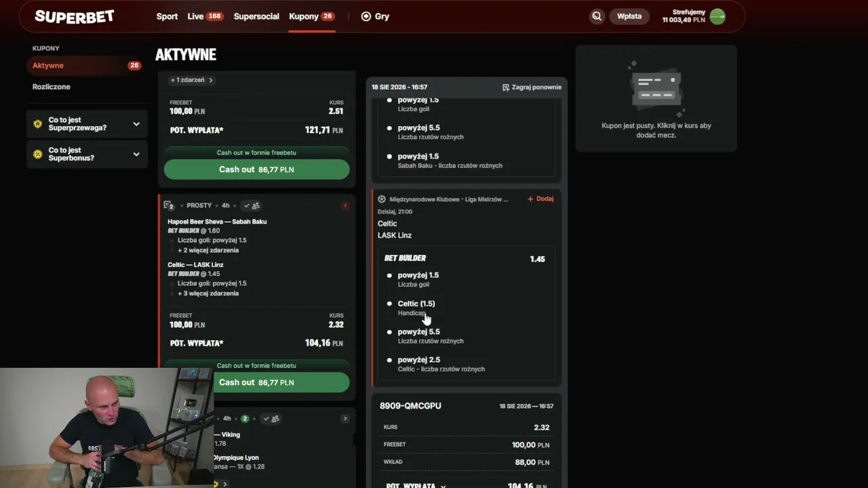868x488 pixels.
Task: Go to the Supersocial tab
Action: pos(256,16)
